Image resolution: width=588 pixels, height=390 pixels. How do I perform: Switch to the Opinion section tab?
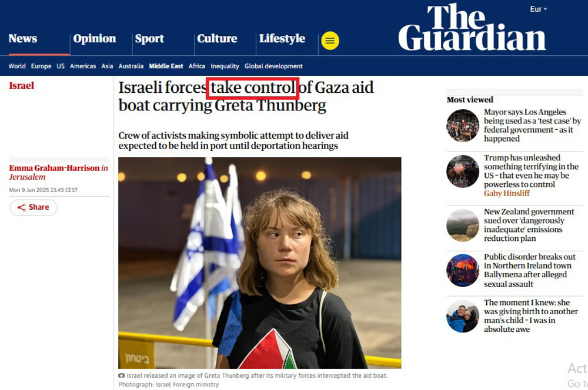click(x=95, y=39)
